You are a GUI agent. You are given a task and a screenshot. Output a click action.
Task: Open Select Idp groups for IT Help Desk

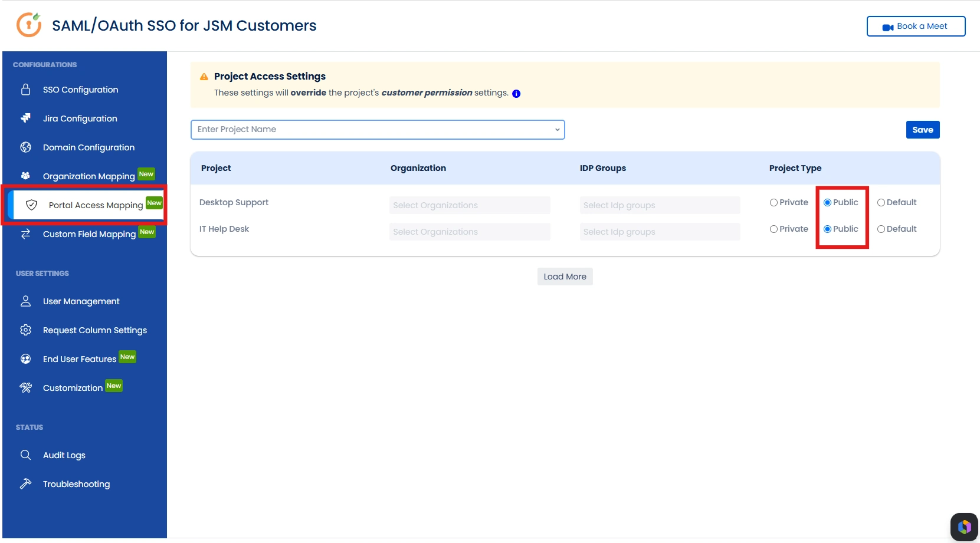[x=660, y=232]
